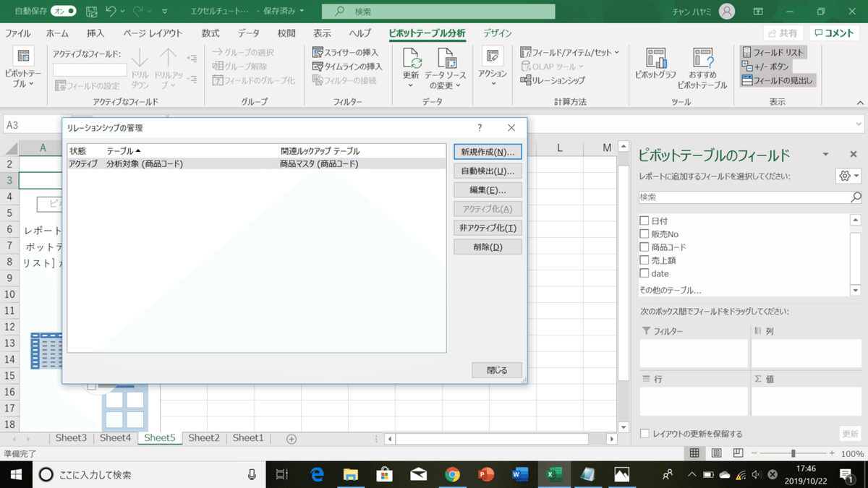Click the 閉じる button in dialog
The width and height of the screenshot is (868, 488).
(x=497, y=370)
